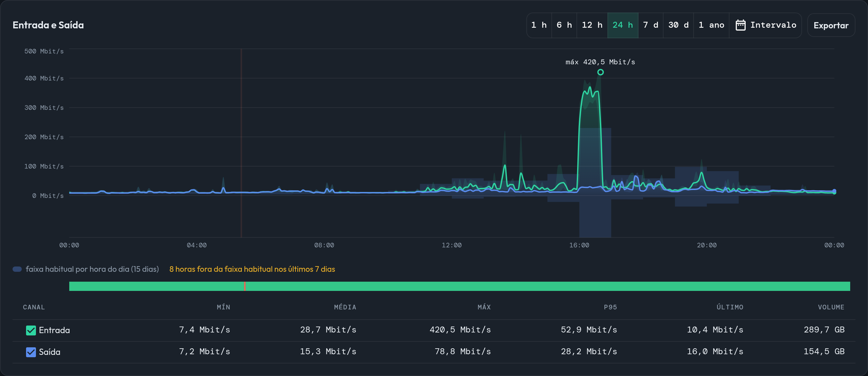Screen dimensions: 868x376
Task: Click the faixa habitual legend swatch
Action: click(17, 269)
